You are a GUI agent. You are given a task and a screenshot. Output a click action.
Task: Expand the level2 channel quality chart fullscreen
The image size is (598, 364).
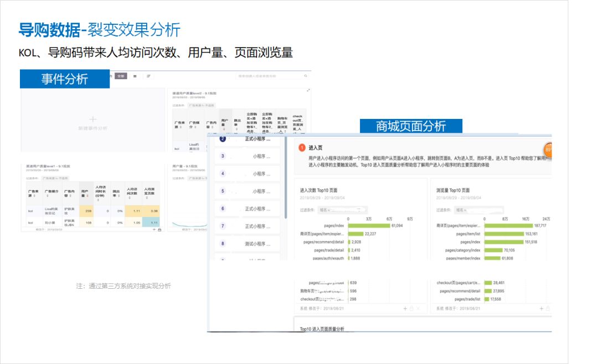(x=308, y=90)
